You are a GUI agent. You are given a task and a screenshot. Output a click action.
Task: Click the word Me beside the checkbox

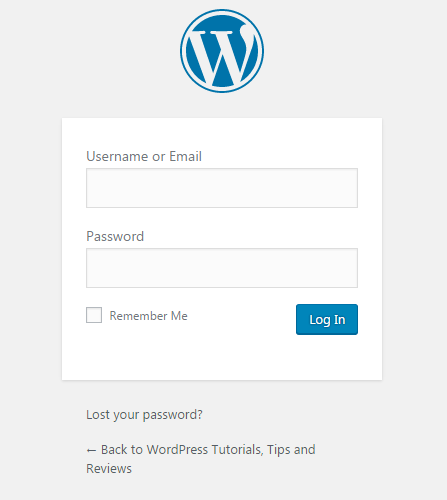pyautogui.click(x=179, y=316)
